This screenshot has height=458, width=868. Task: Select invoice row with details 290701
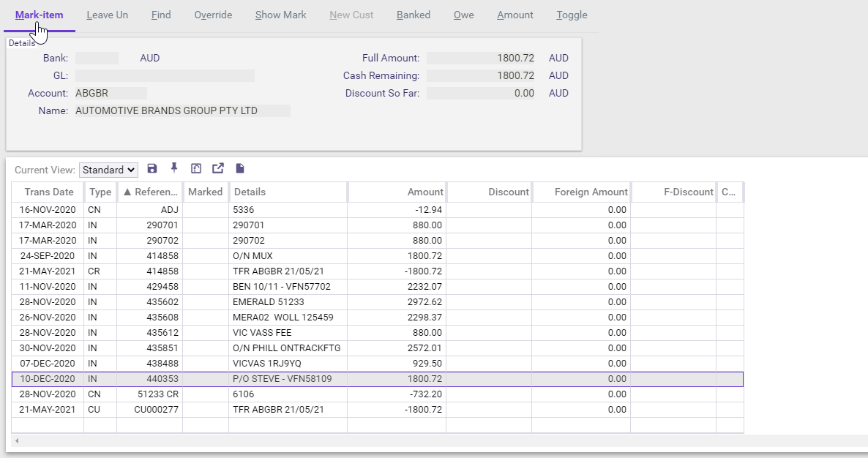point(378,225)
